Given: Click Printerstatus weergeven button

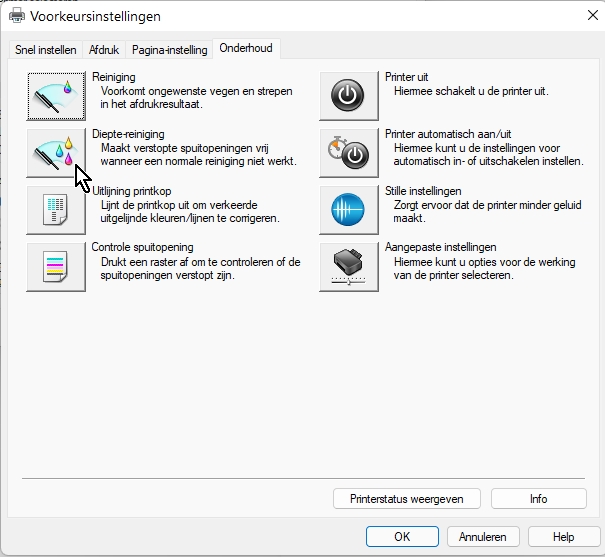Looking at the screenshot, I should 407,498.
